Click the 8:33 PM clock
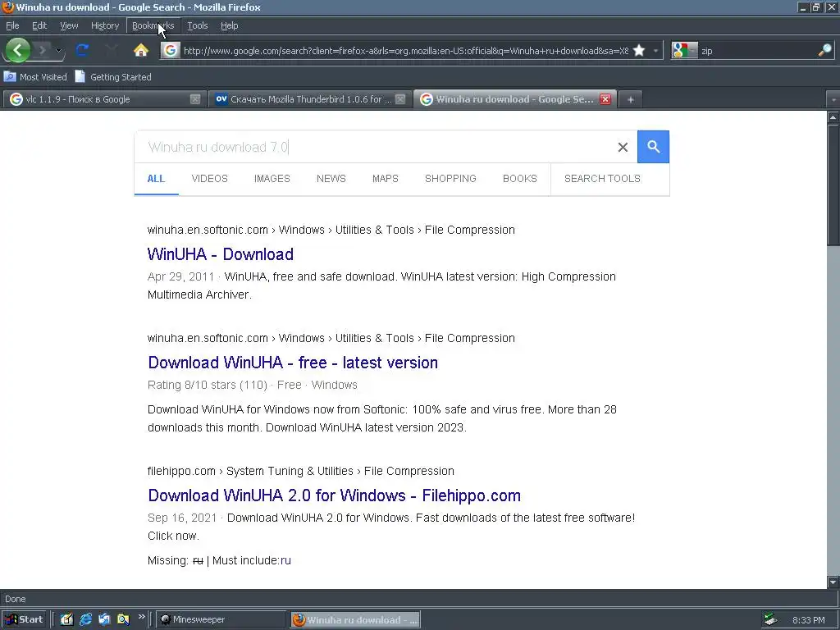This screenshot has height=630, width=840. tap(808, 620)
